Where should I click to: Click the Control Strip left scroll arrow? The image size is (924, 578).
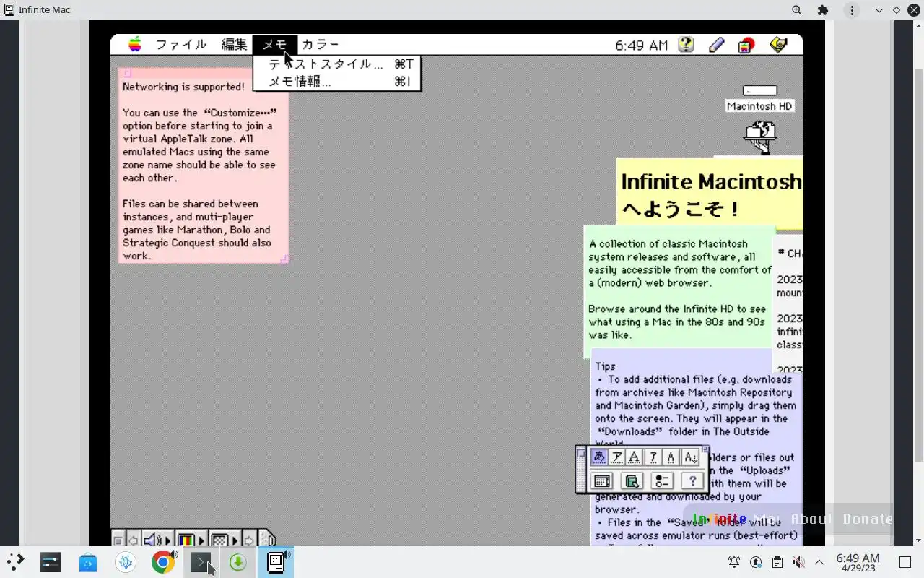tap(134, 540)
